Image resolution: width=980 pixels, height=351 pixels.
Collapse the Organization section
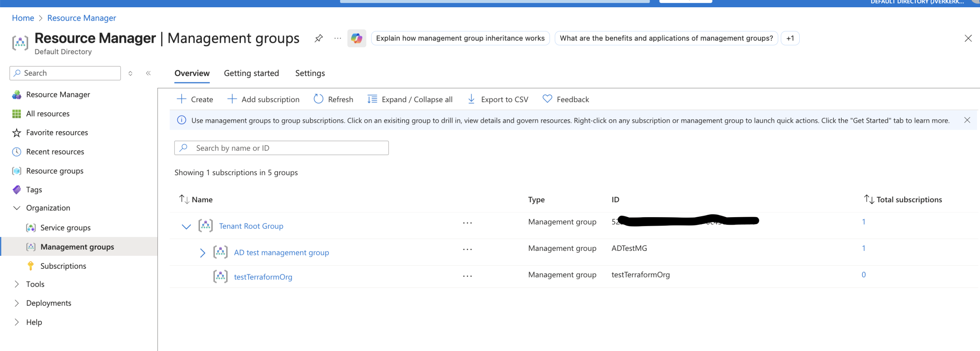pos(16,208)
